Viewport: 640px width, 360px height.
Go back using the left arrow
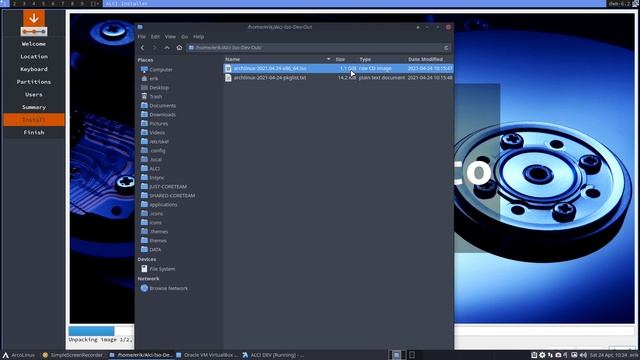point(142,48)
